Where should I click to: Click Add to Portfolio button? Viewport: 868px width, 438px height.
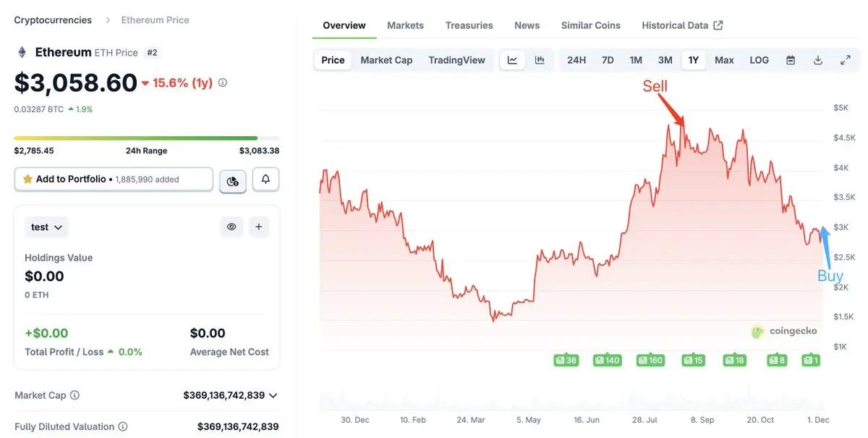point(114,180)
